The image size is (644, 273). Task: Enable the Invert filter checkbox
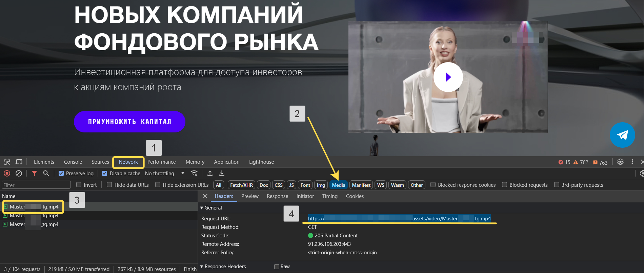pos(79,185)
